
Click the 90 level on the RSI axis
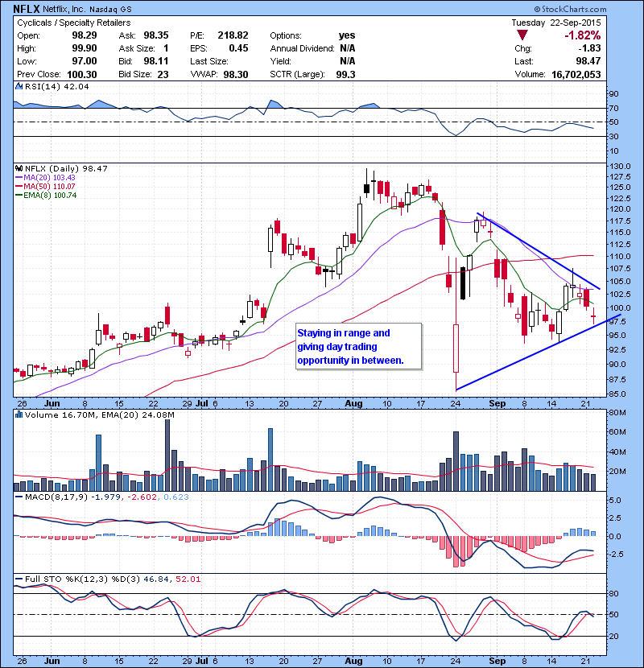(613, 93)
